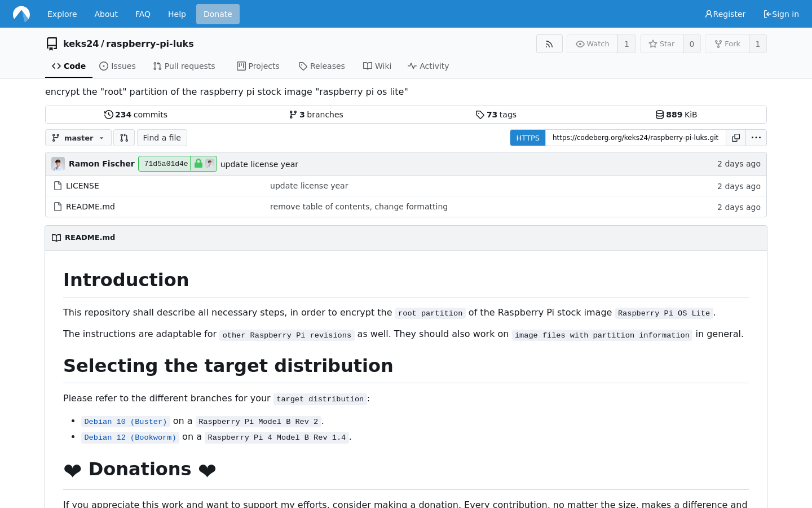Open the README.md file in file list
Image resolution: width=812 pixels, height=508 pixels.
click(90, 207)
